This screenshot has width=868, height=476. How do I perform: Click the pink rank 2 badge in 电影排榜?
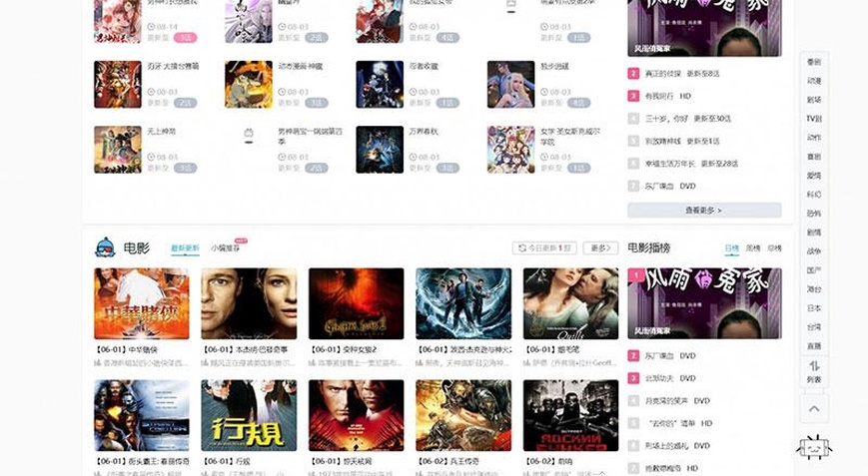(633, 356)
